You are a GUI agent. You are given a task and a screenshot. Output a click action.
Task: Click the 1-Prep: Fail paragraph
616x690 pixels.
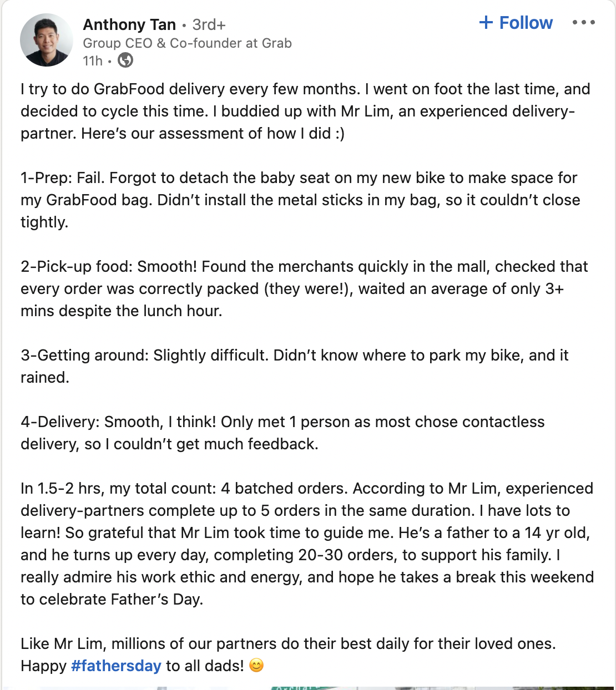click(300, 200)
